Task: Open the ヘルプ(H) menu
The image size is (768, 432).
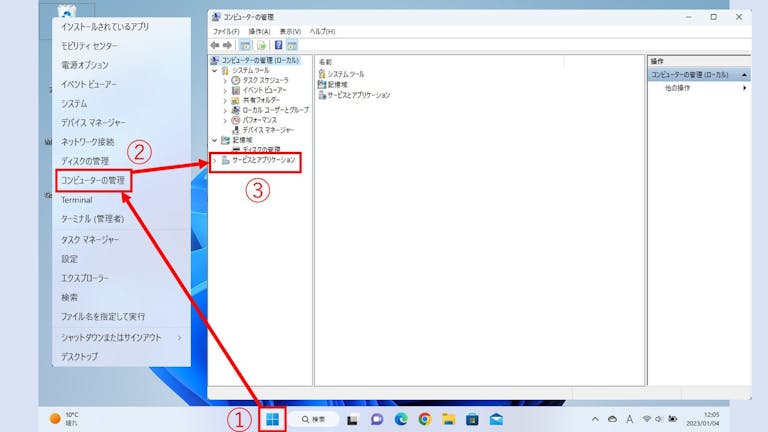Action: (322, 31)
